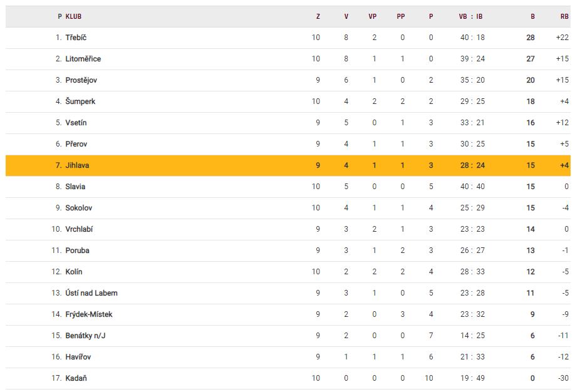This screenshot has width=580, height=392.
Task: Click the Frýdek-Místek club name
Action: 89,314
